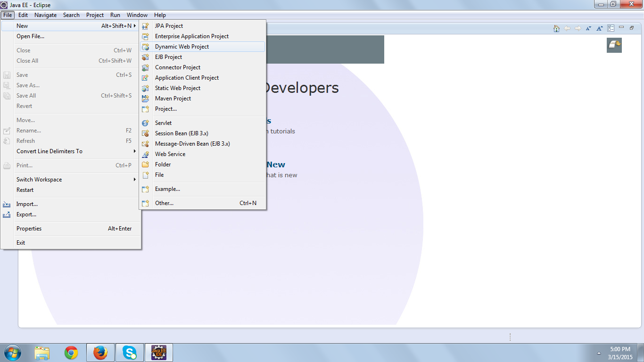This screenshot has height=362, width=644.
Task: Create a Static Web Project
Action: [x=203, y=88]
